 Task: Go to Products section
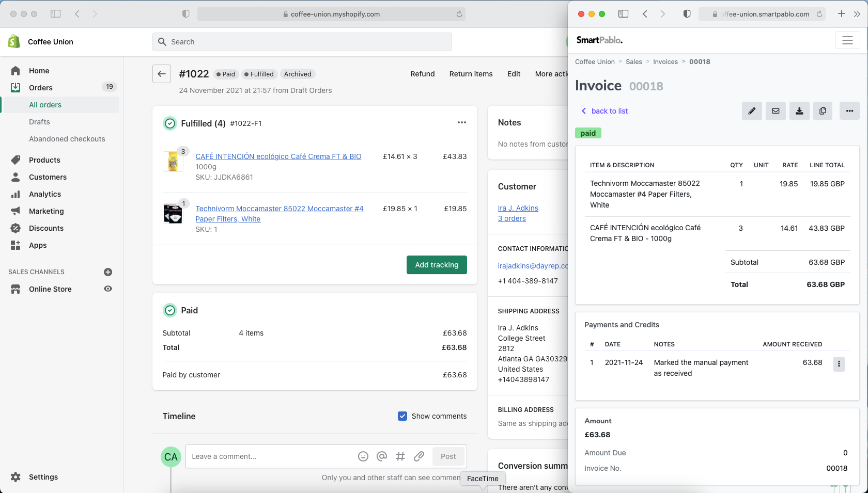tap(44, 160)
